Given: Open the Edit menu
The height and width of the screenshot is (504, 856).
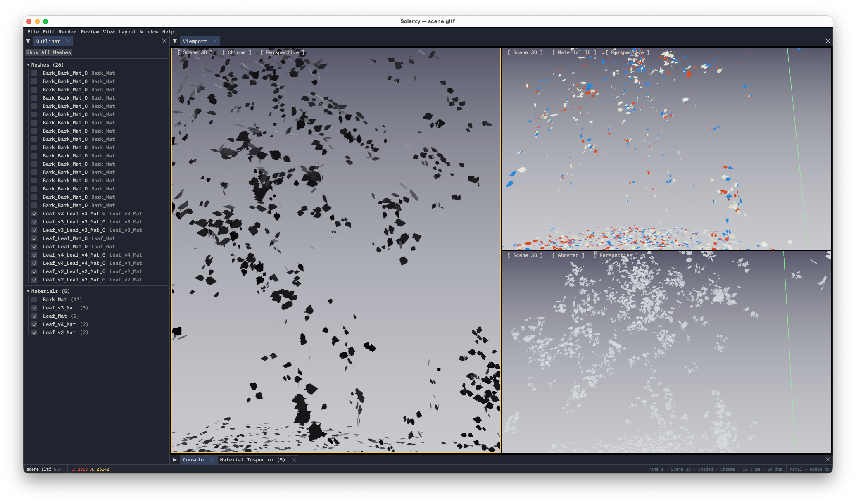Looking at the screenshot, I should [x=49, y=32].
